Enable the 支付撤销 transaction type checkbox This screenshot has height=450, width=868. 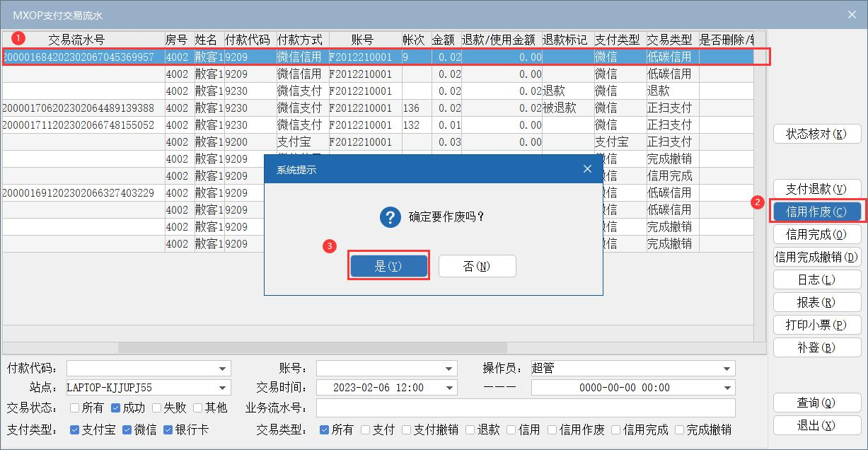tap(406, 429)
